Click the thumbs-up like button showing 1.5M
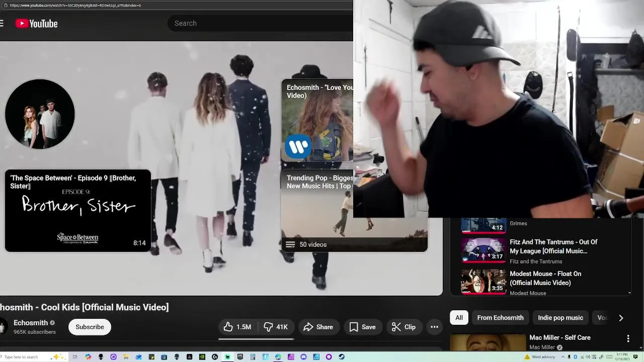The image size is (644, 362). coord(237,327)
